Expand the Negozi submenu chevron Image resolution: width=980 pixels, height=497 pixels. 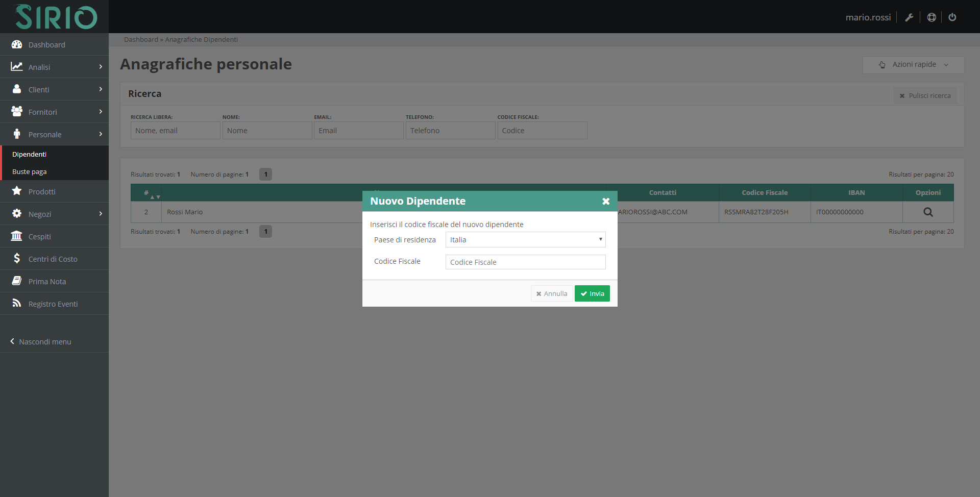click(x=101, y=214)
